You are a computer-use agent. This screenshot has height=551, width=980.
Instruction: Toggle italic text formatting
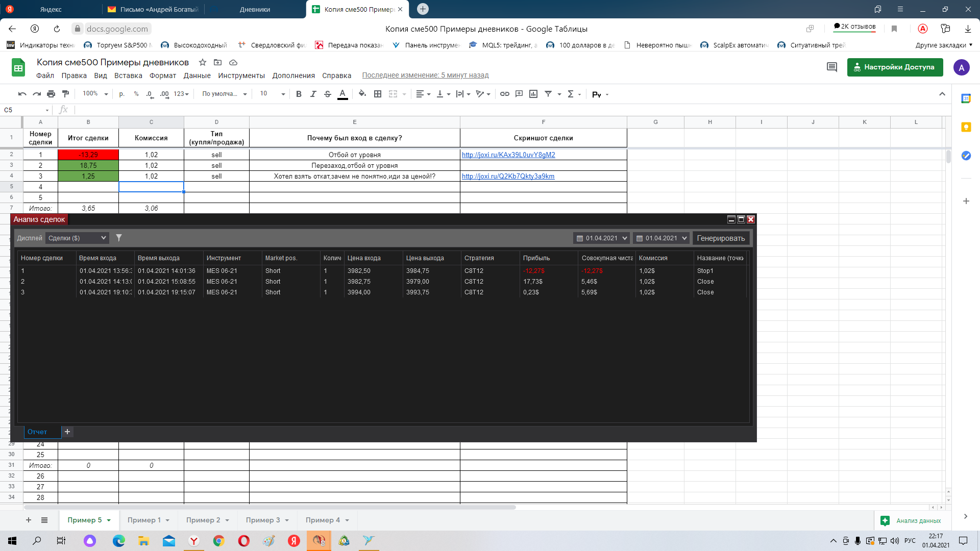pos(313,94)
